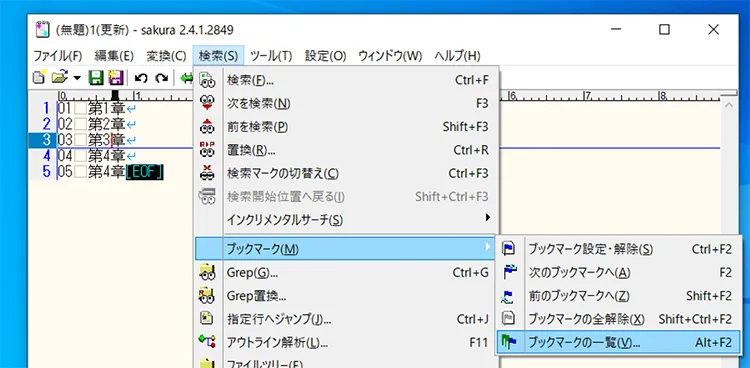Open the ウィンドウ(W) menu
This screenshot has width=750, height=368.
click(390, 56)
